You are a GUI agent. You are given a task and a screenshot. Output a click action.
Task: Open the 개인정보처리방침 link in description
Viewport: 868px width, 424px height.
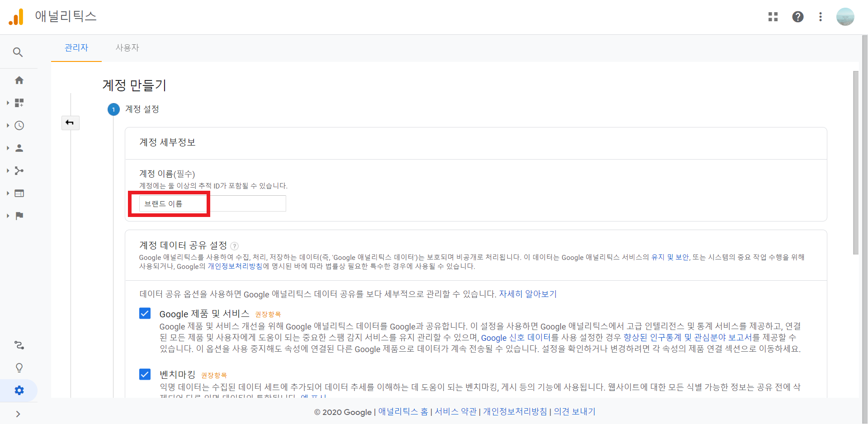(x=235, y=266)
